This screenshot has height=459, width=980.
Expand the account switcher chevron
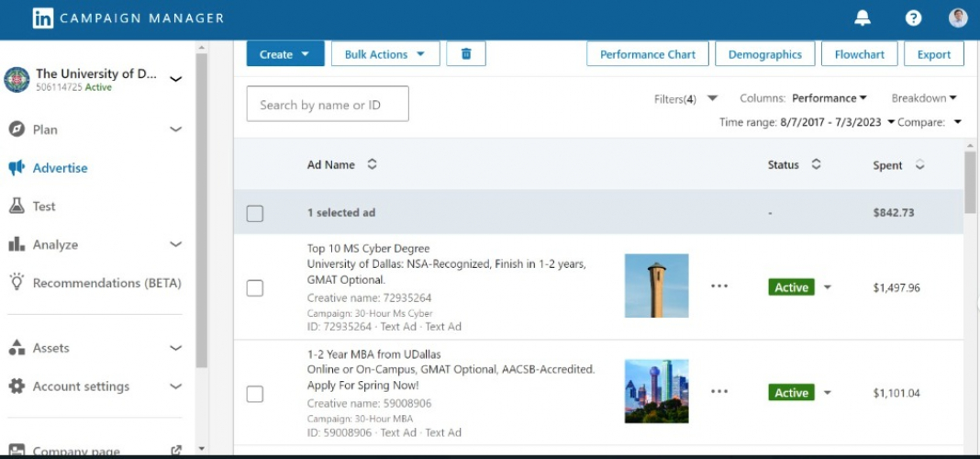click(x=176, y=79)
